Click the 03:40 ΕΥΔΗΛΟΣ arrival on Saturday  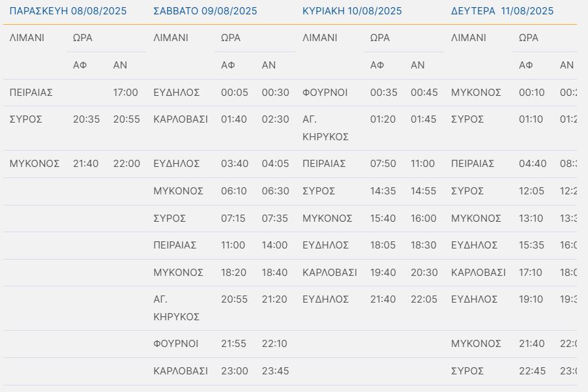(x=235, y=164)
